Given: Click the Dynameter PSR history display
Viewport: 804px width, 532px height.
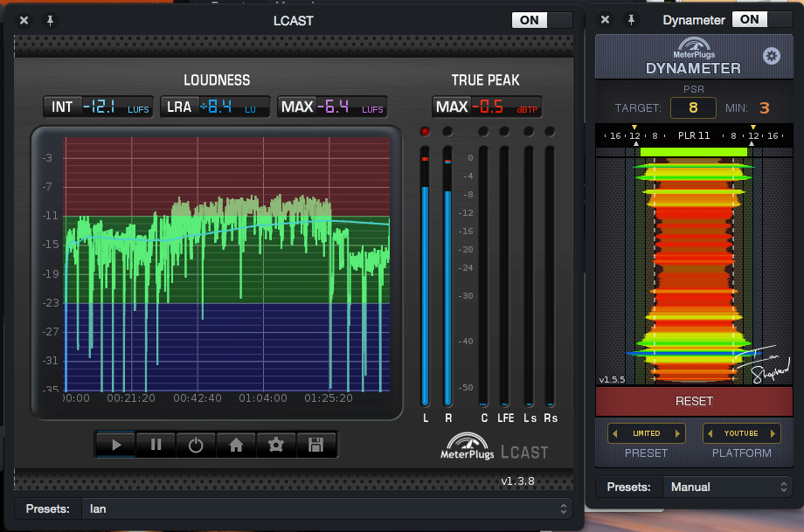Looking at the screenshot, I should tap(694, 271).
